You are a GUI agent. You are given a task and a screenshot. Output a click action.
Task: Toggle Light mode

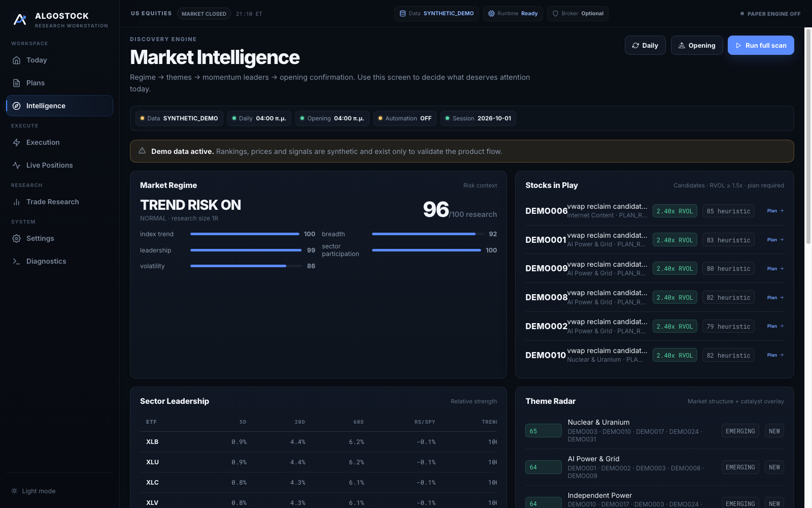click(x=33, y=491)
